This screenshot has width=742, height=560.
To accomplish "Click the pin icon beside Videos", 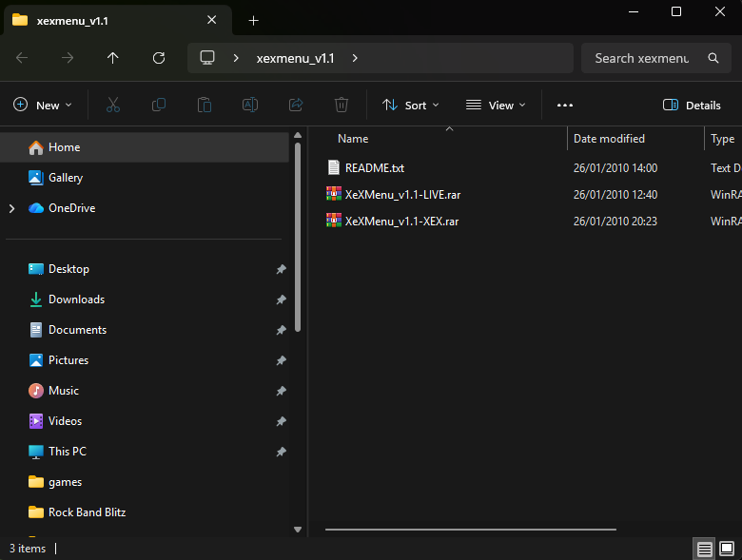I will tap(281, 421).
